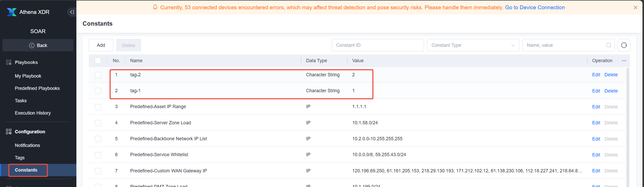Click the tag-1 name cell
This screenshot has width=644, height=187.
coord(135,91)
